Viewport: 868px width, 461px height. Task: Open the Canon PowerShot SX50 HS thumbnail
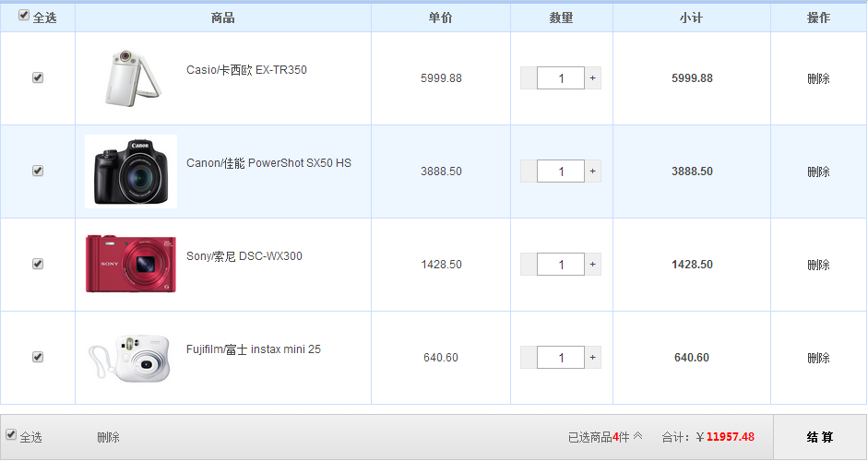point(131,171)
